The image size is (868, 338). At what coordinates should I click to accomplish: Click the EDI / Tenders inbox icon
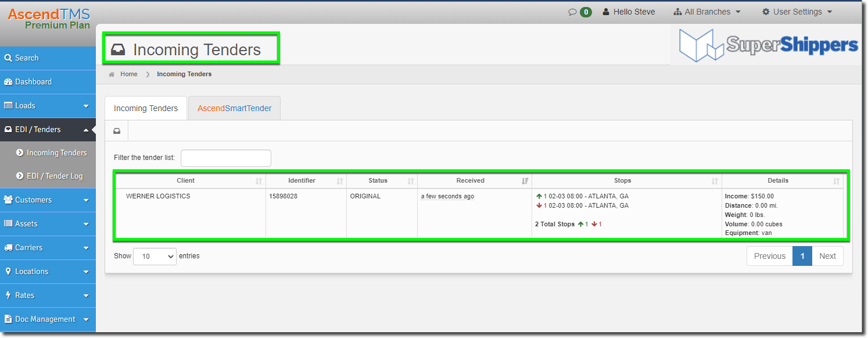tap(9, 130)
